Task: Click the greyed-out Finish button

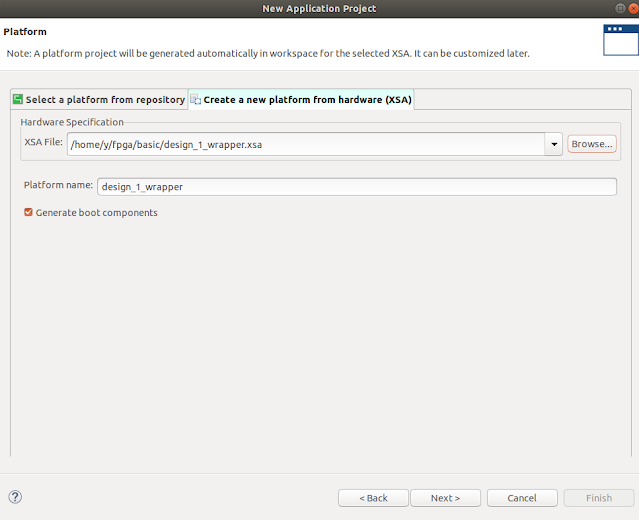Action: [599, 498]
